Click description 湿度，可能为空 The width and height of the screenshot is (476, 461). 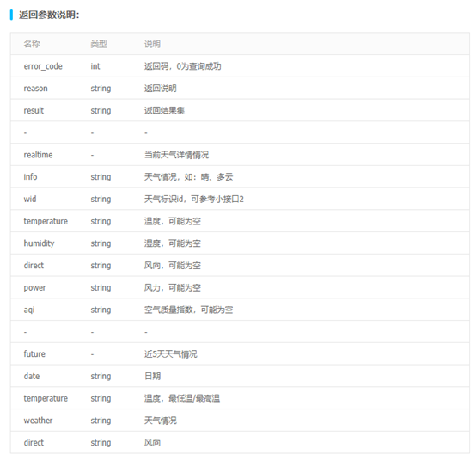tap(173, 243)
